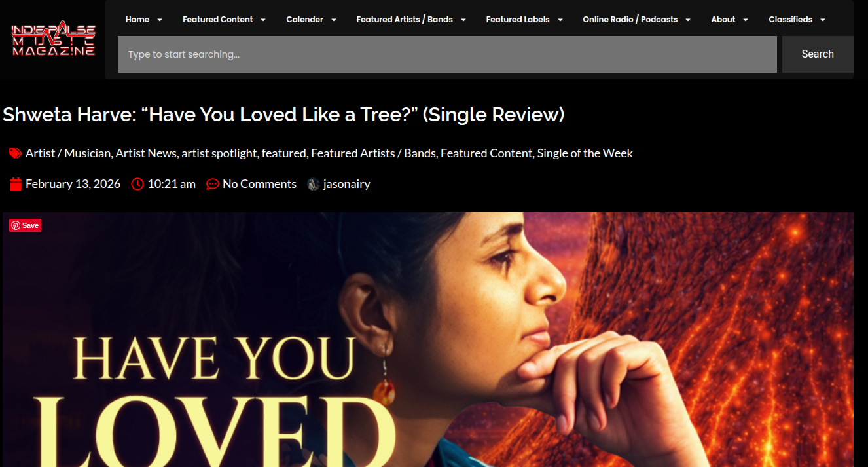868x467 pixels.
Task: Focus the Type to start searching field
Action: tap(447, 54)
